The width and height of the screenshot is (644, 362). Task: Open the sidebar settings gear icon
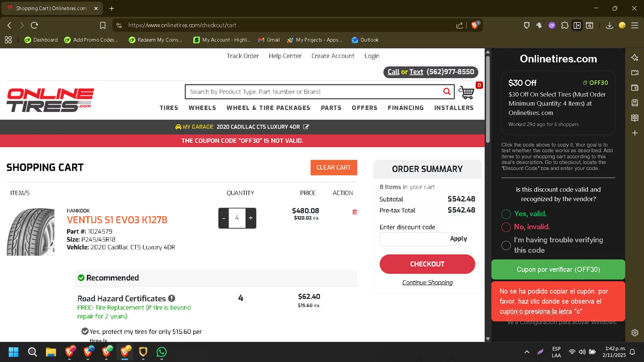pyautogui.click(x=635, y=332)
